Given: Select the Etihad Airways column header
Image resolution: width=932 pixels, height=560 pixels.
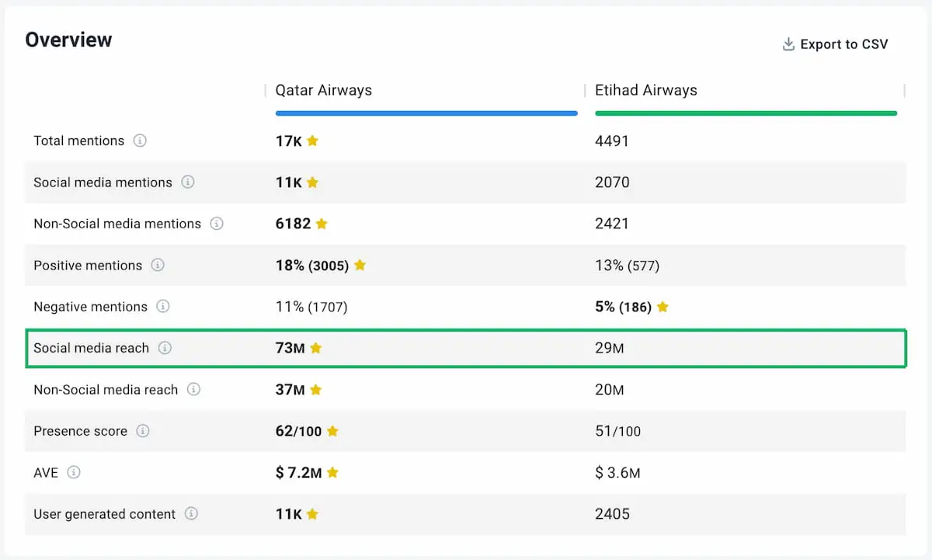Looking at the screenshot, I should [646, 90].
